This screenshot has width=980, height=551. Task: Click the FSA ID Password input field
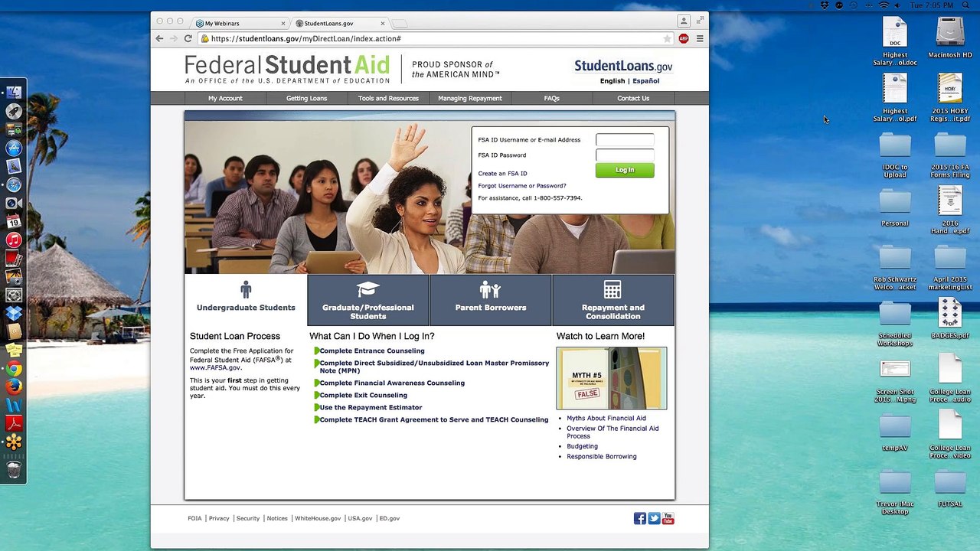[x=625, y=155]
